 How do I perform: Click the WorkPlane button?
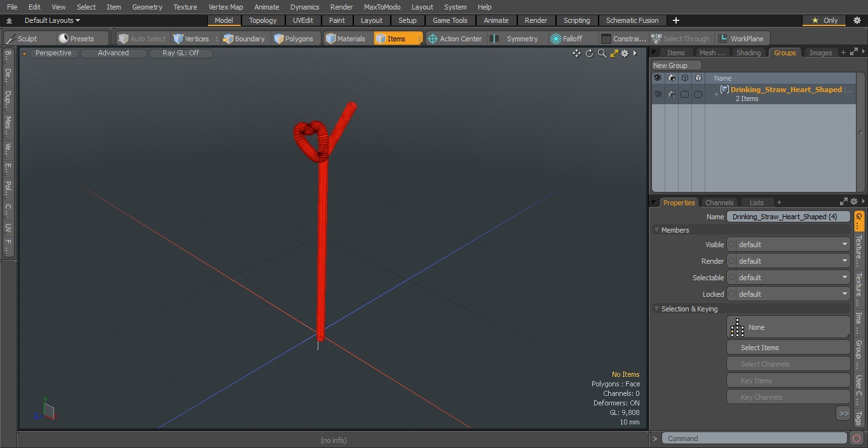click(742, 39)
